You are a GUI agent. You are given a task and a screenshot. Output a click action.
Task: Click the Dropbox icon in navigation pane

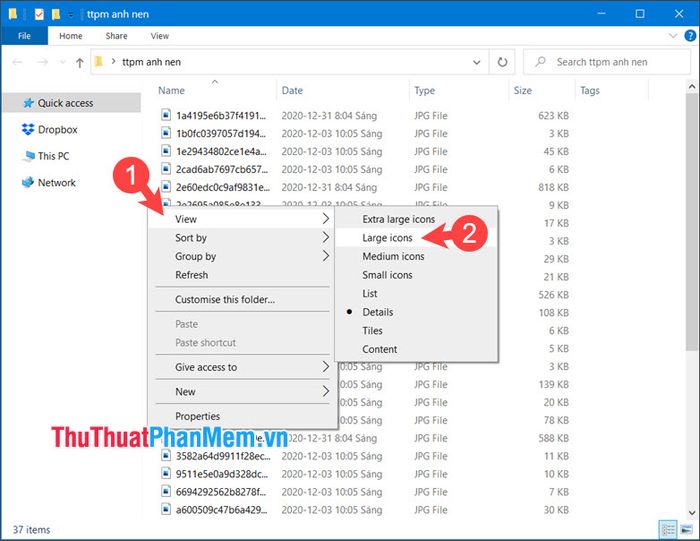pyautogui.click(x=27, y=129)
